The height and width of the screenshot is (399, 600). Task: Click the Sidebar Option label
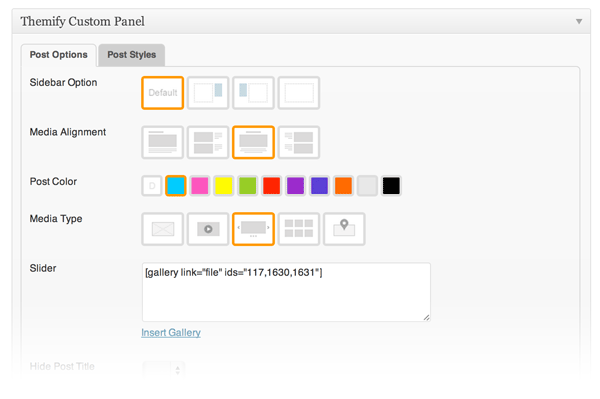pos(64,83)
